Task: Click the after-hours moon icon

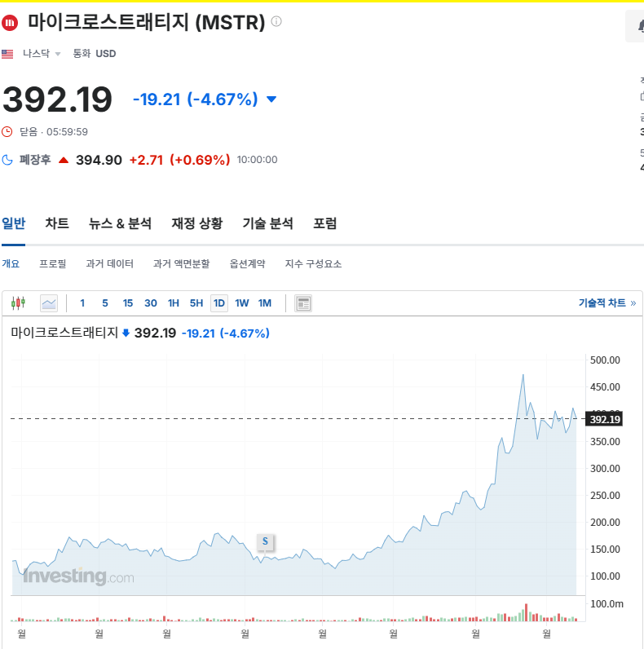Action: pyautogui.click(x=7, y=160)
